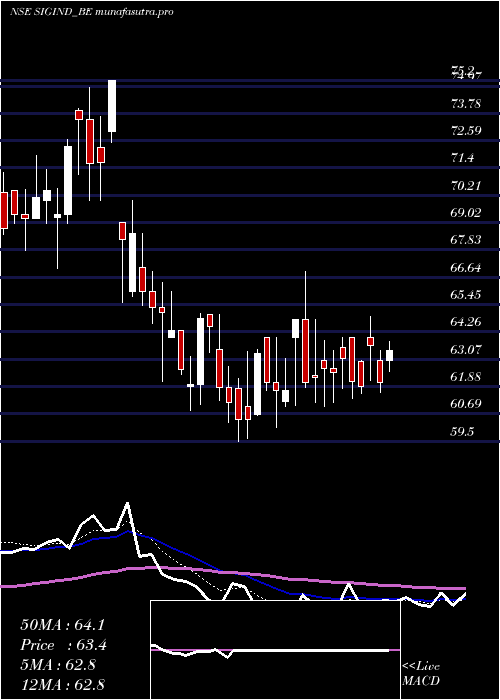This screenshot has height=700, width=500.
Task: Click the <<Live MACD label
Action: (x=421, y=673)
